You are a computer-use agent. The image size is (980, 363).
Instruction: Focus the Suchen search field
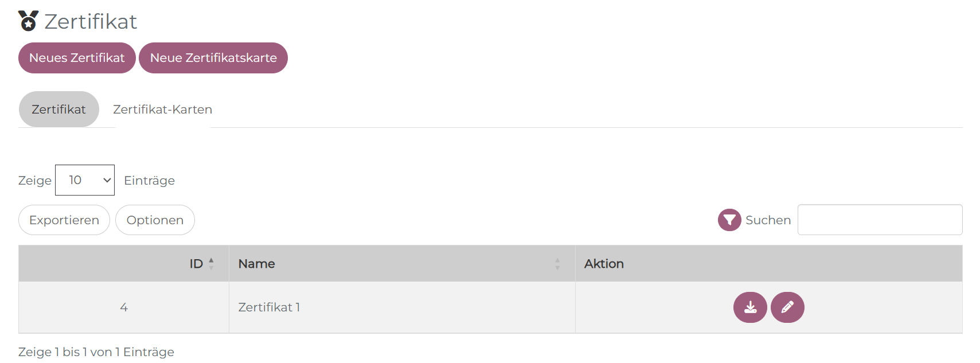(880, 220)
